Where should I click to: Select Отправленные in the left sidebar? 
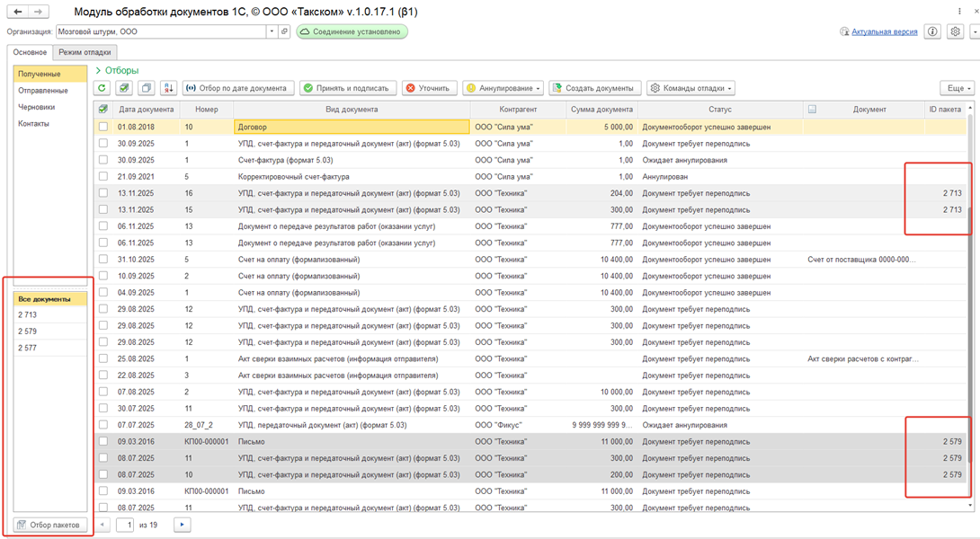click(43, 91)
